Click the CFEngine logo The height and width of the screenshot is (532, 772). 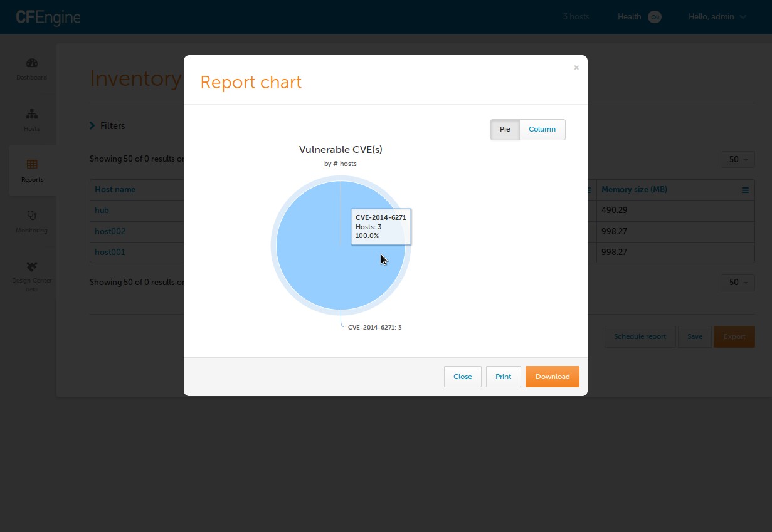pyautogui.click(x=48, y=17)
